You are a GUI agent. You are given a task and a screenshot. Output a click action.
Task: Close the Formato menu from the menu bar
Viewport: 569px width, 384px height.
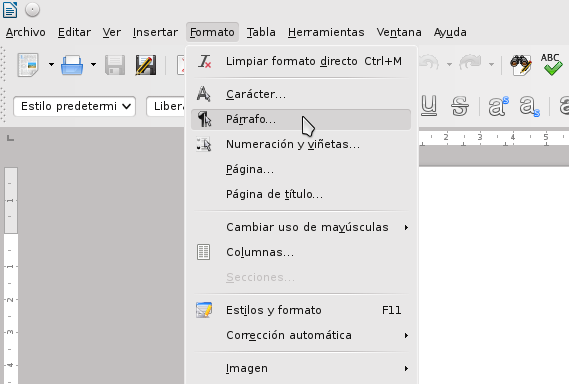212,32
